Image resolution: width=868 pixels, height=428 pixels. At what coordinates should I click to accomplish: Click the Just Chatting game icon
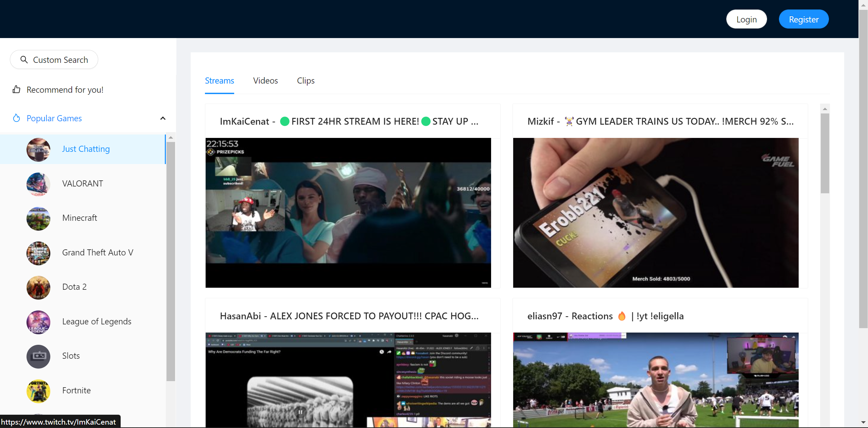[38, 149]
